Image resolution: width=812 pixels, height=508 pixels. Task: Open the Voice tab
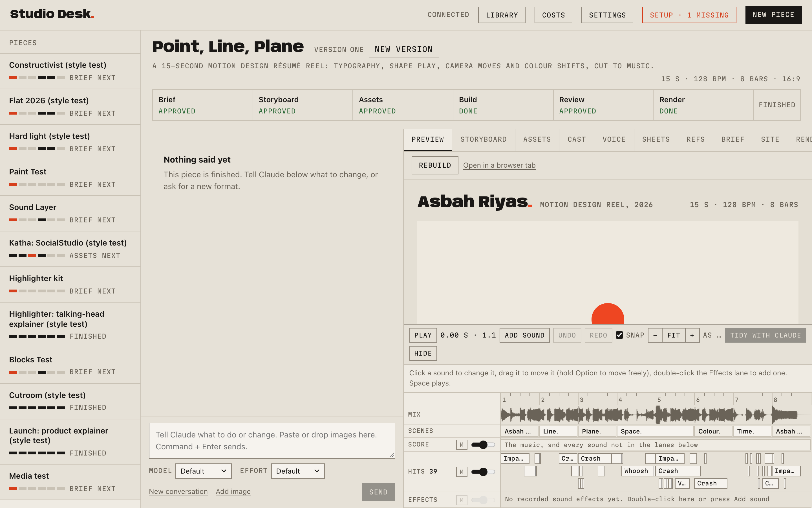614,139
